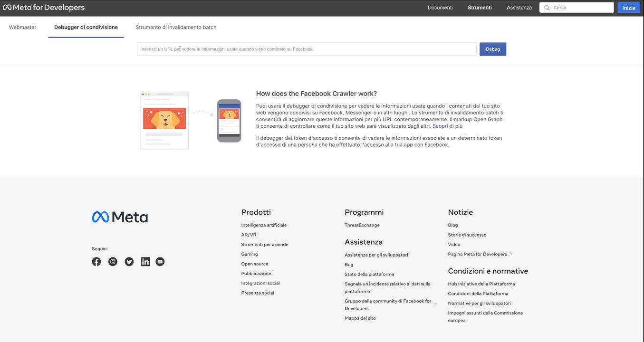644x342 pixels.
Task: Open the ThreatExchange footer link
Action: [x=362, y=225]
